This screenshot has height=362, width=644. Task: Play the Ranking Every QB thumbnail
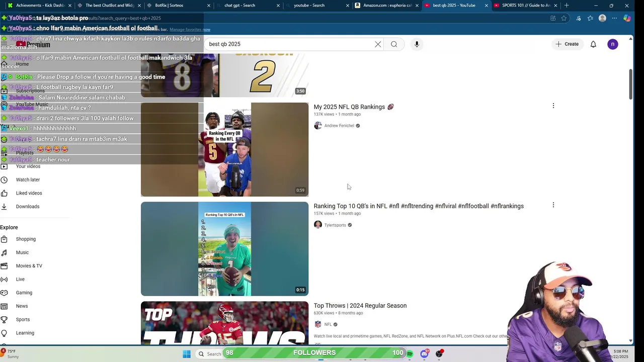tap(224, 149)
